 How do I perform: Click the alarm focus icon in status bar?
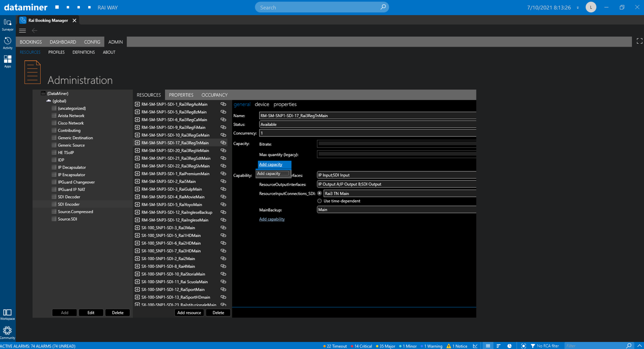[524, 346]
